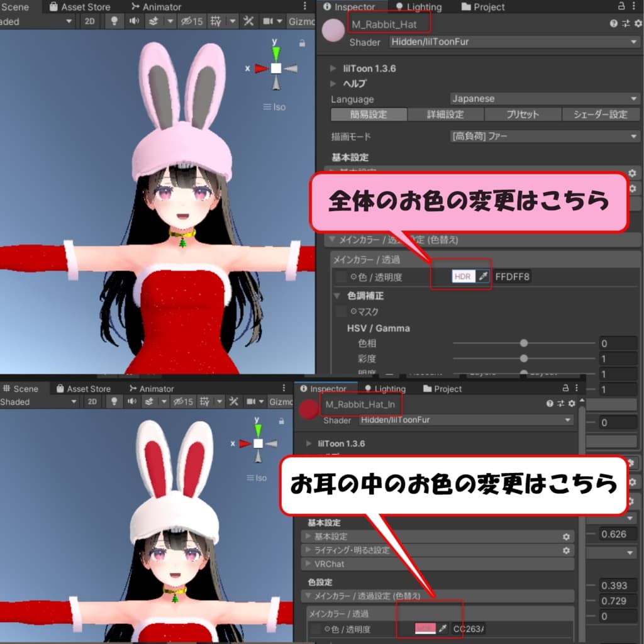644x644 pixels.
Task: Click the 詳細設定 button
Action: click(447, 114)
